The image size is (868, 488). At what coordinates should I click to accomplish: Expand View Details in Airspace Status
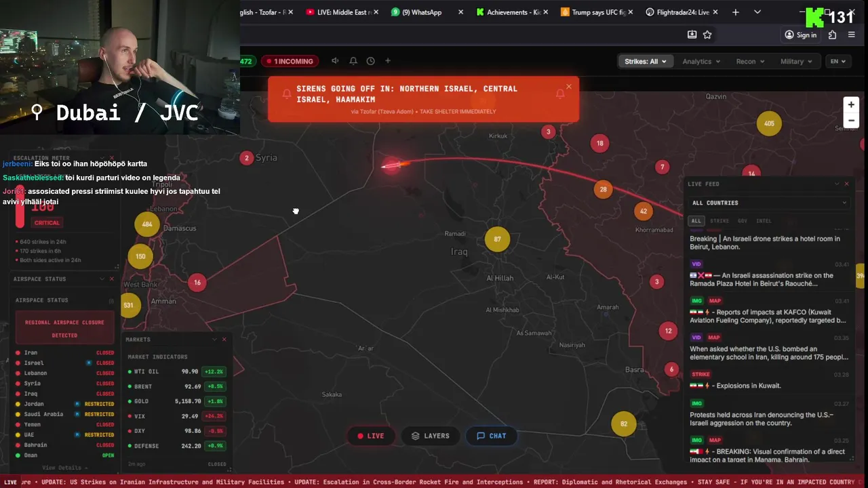click(x=64, y=468)
